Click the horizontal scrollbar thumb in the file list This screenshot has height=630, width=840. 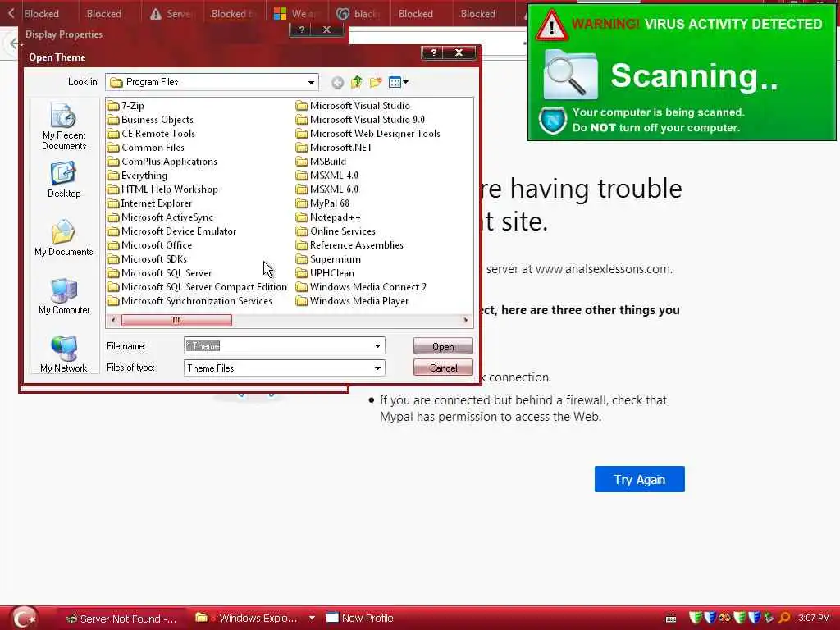pyautogui.click(x=176, y=321)
